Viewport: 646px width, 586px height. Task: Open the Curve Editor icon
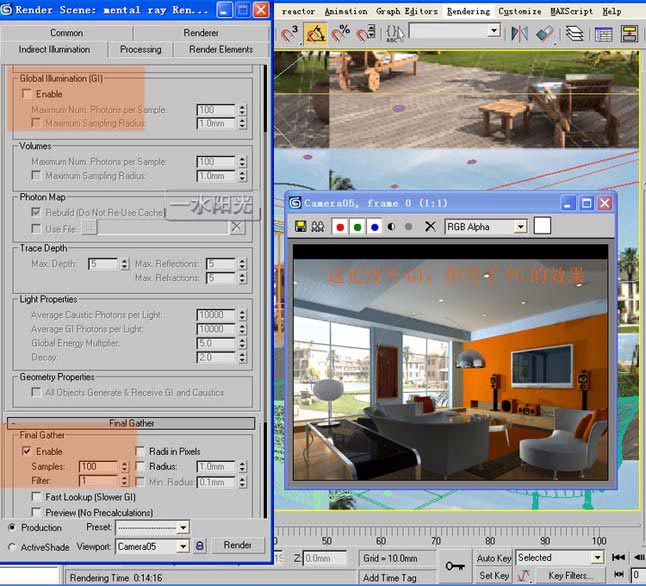pyautogui.click(x=604, y=34)
